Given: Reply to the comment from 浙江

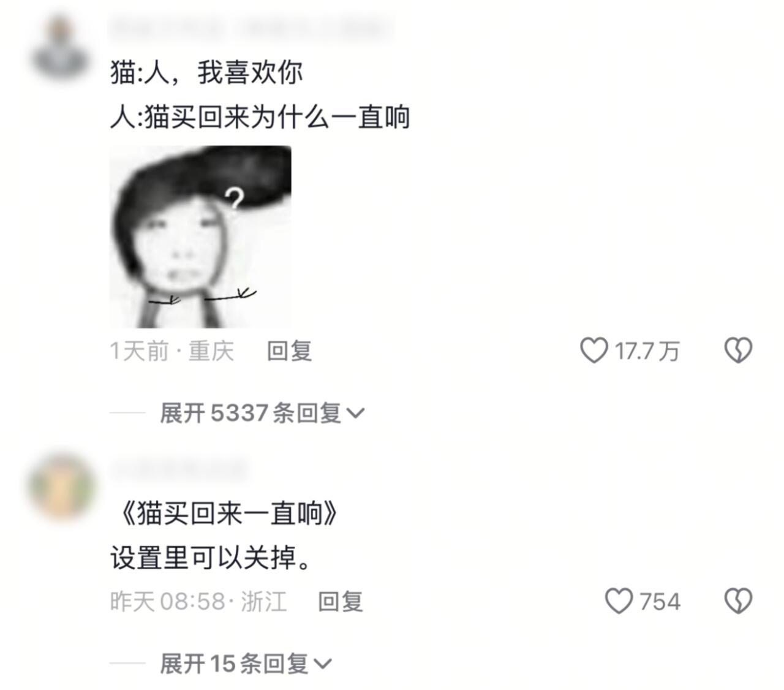Looking at the screenshot, I should coord(341,602).
